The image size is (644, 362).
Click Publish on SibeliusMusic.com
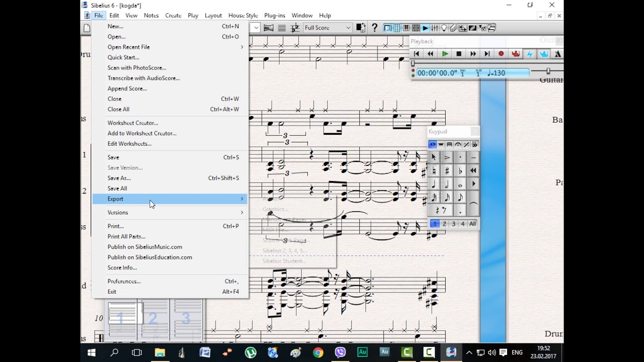[170, 247]
